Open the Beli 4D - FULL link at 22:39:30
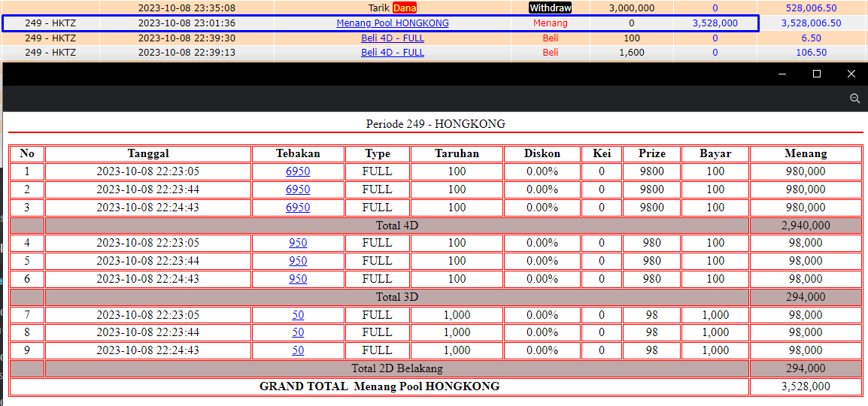The image size is (868, 406). click(x=393, y=38)
